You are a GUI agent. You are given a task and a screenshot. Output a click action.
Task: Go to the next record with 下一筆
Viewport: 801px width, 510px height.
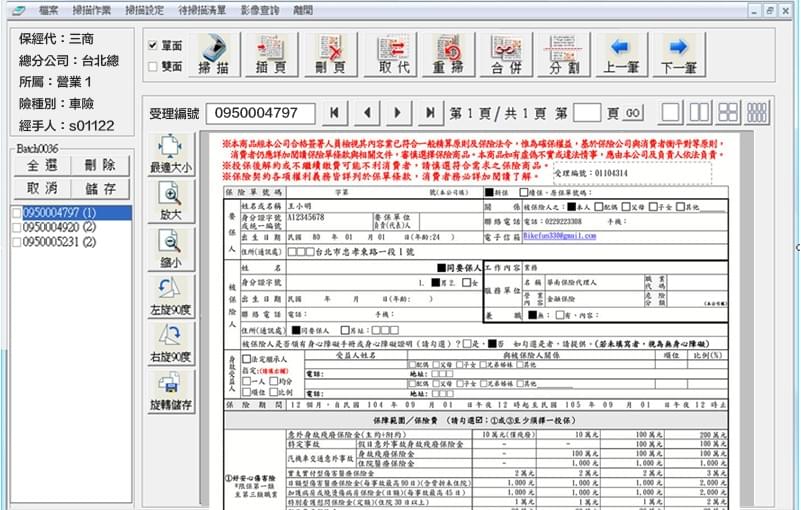[678, 54]
